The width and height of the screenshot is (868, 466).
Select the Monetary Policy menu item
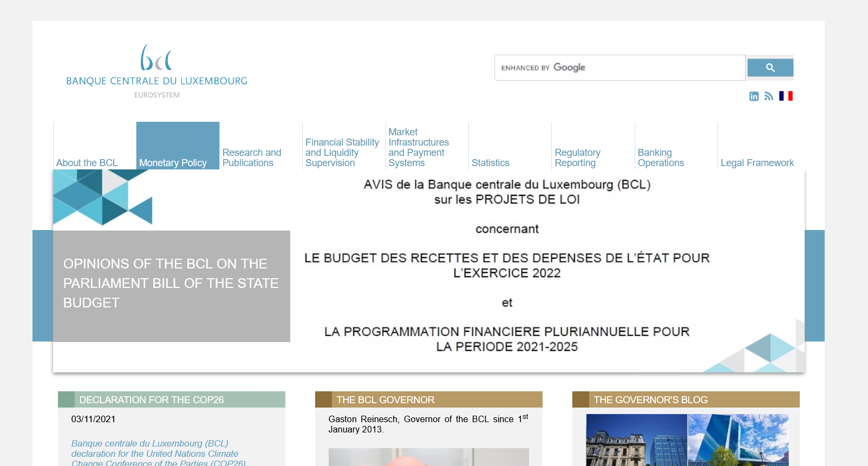click(x=173, y=163)
